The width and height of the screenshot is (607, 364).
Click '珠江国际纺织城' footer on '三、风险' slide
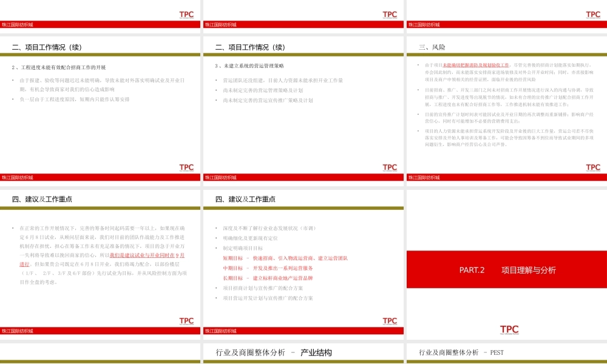point(424,178)
